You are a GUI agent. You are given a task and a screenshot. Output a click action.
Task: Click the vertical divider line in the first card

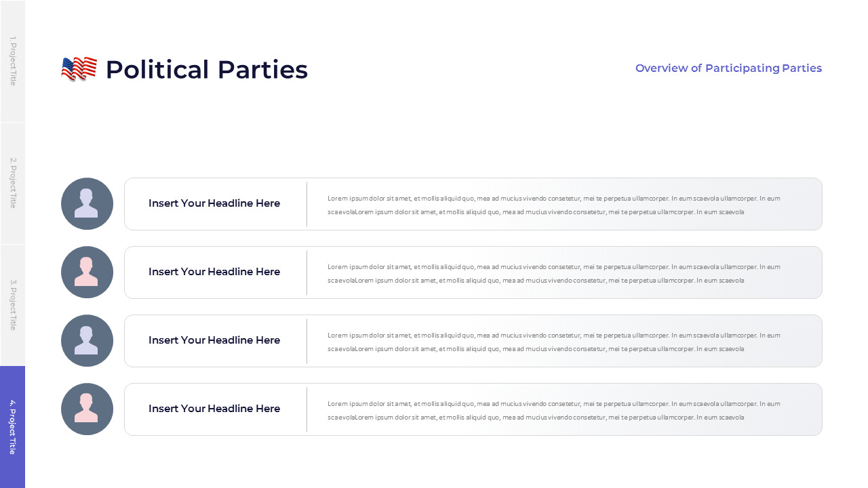click(307, 204)
